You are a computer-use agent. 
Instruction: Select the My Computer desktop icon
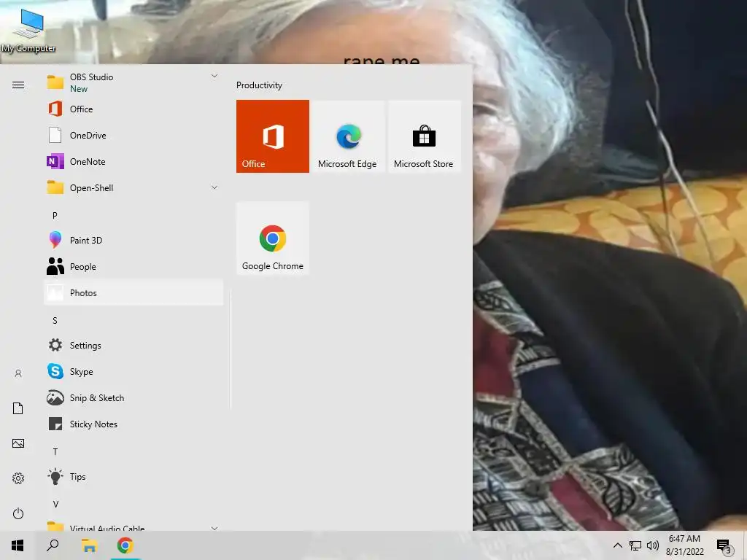[28, 31]
